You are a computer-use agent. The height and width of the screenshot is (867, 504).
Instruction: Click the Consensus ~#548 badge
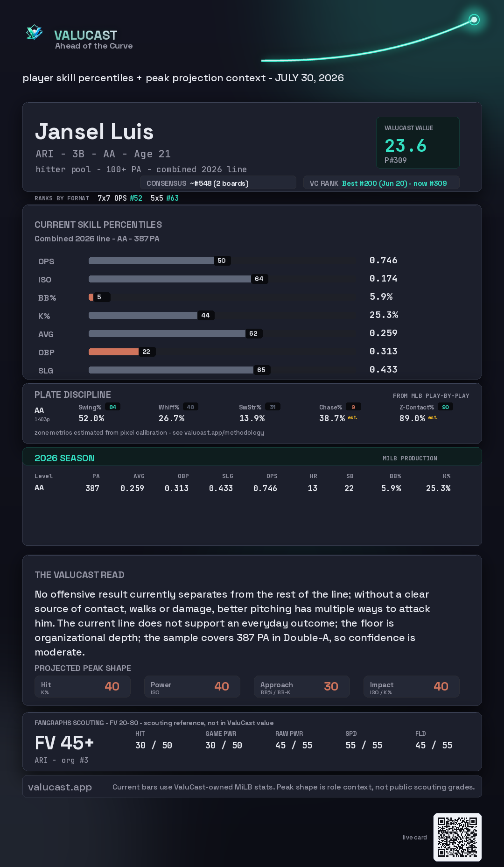[x=218, y=183]
